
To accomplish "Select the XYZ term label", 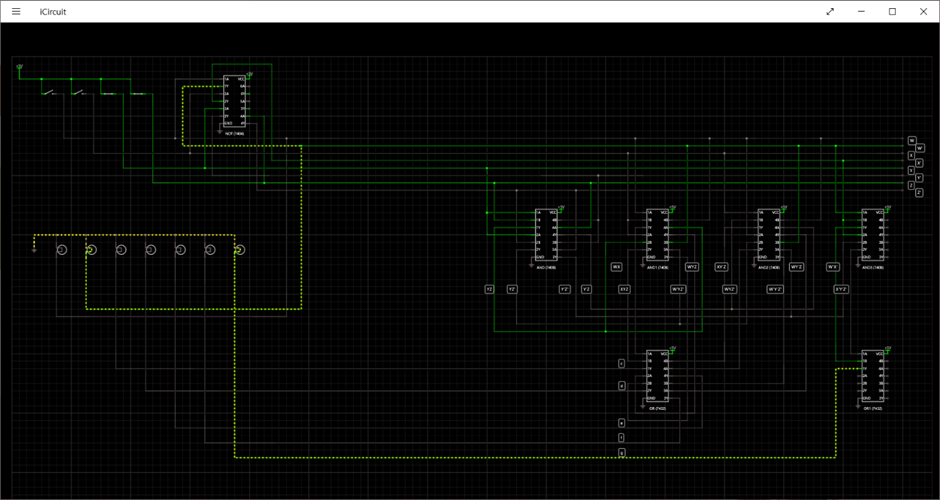I will [624, 289].
